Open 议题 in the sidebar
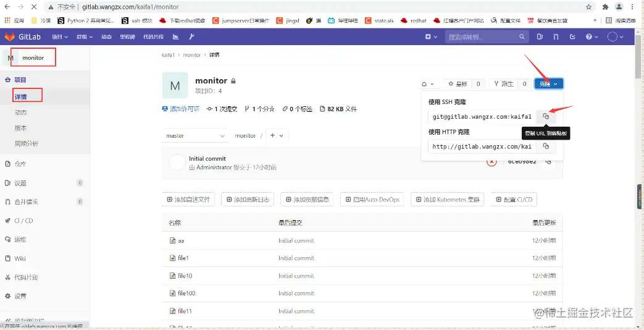 tap(20, 183)
